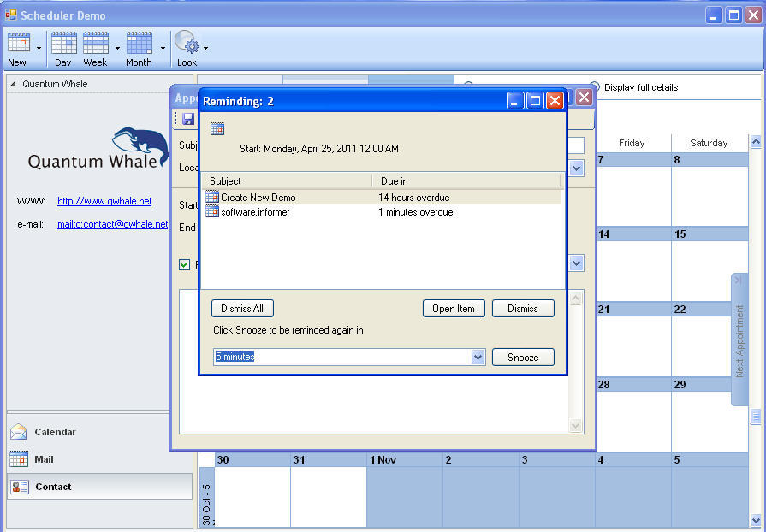This screenshot has height=532, width=766.
Task: Collapse the Quantum Whale panel header
Action: 13,84
